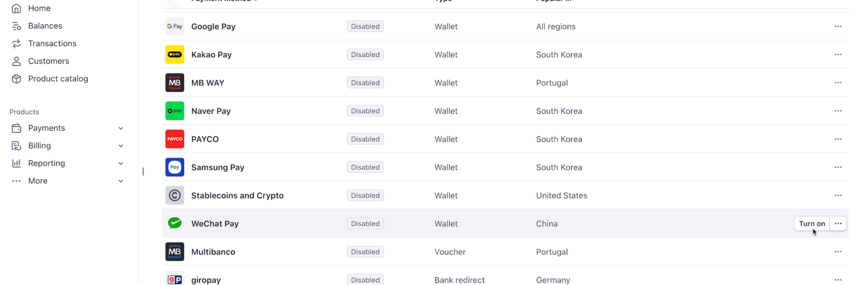Click the Product catalog box icon
This screenshot has width=868, height=285.
[16, 78]
